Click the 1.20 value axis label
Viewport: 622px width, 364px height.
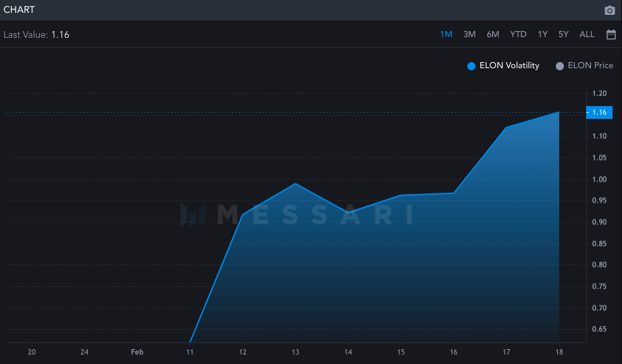599,94
